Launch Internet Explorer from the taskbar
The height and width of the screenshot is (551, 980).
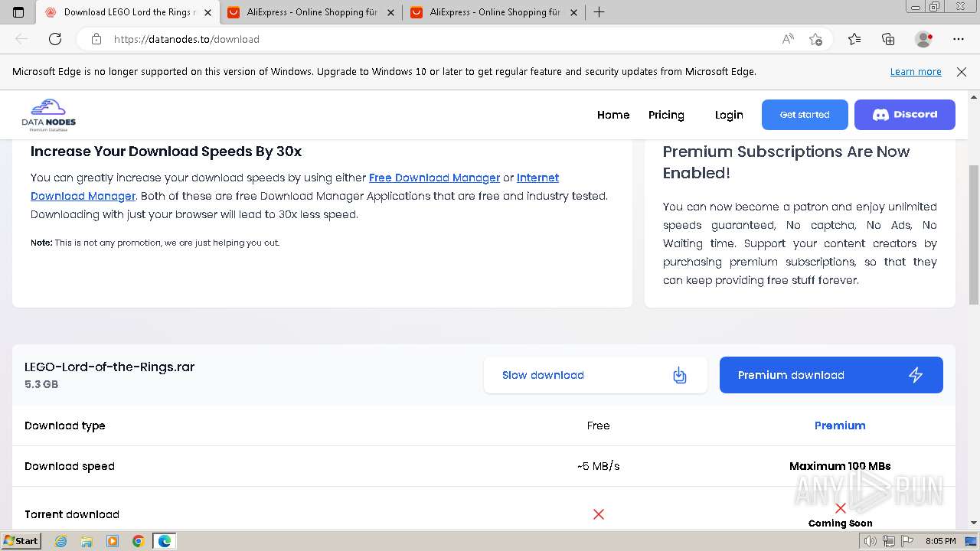coord(61,541)
